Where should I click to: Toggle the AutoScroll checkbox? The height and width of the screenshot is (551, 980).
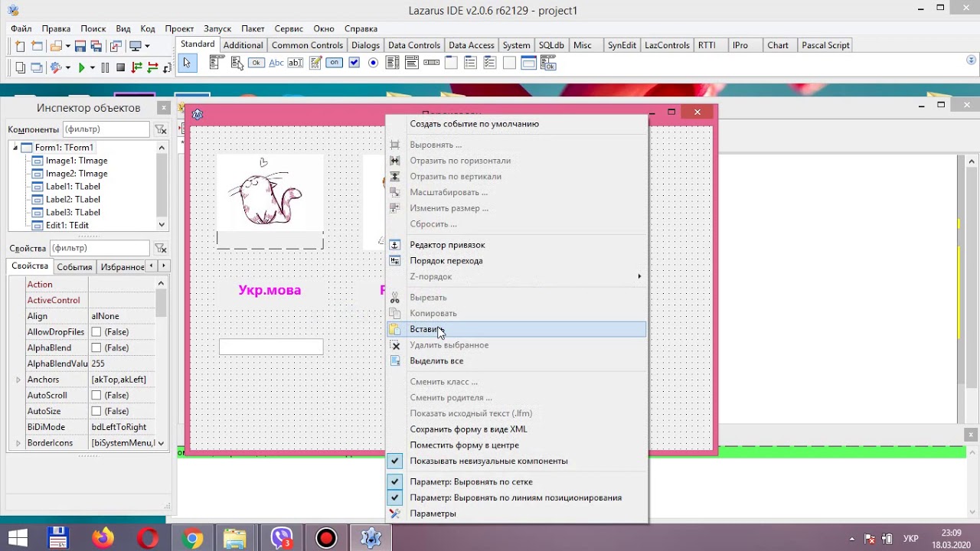tap(96, 396)
